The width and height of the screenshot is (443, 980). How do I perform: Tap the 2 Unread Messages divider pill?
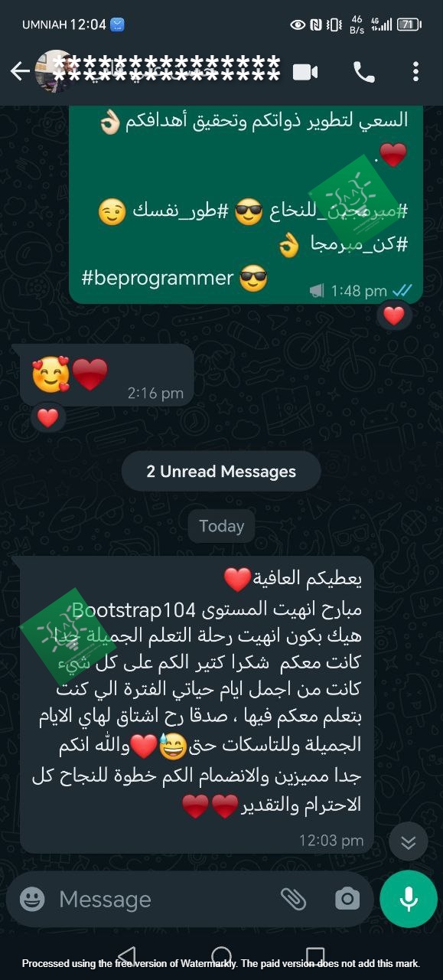(x=221, y=472)
